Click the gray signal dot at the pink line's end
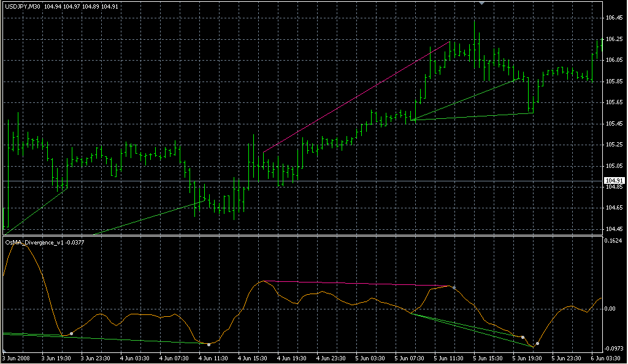Image resolution: width=628 pixels, height=364 pixels. click(454, 287)
